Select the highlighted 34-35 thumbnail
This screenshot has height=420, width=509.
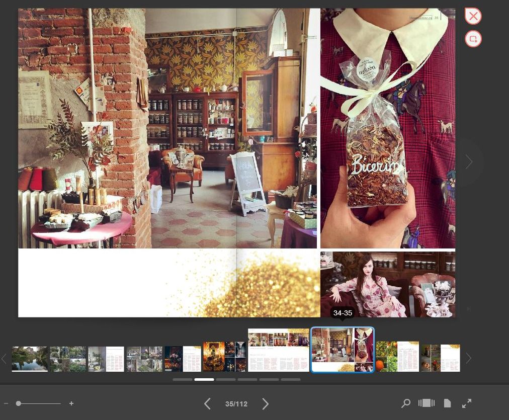[343, 350]
